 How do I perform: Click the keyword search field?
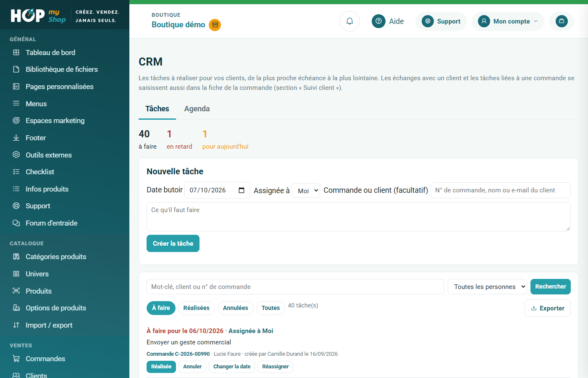click(x=295, y=287)
